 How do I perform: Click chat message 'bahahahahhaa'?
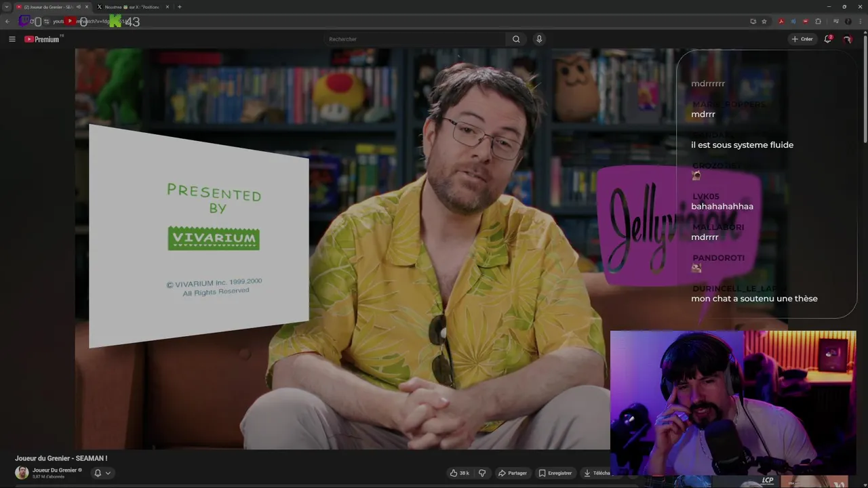point(722,207)
